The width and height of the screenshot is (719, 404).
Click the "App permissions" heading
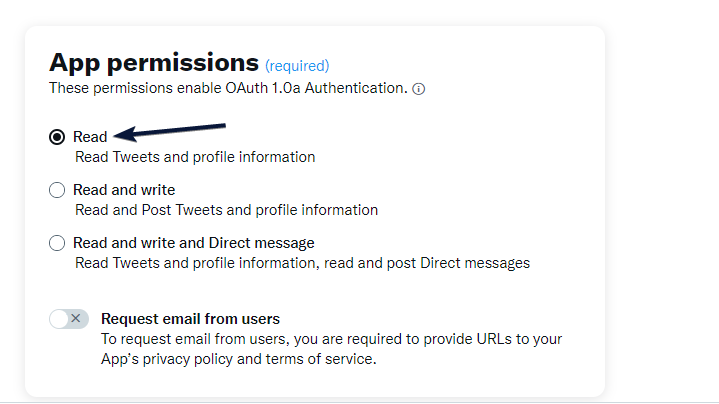tap(153, 62)
